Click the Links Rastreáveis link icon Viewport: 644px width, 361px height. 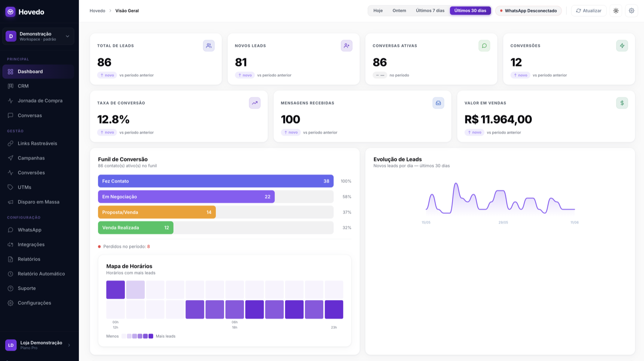pyautogui.click(x=10, y=143)
